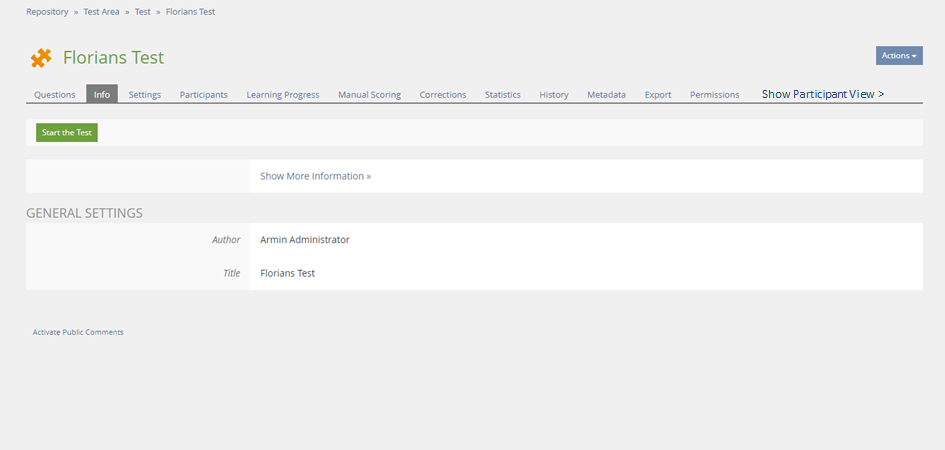View the Statistics tab
The image size is (945, 450).
click(x=503, y=95)
